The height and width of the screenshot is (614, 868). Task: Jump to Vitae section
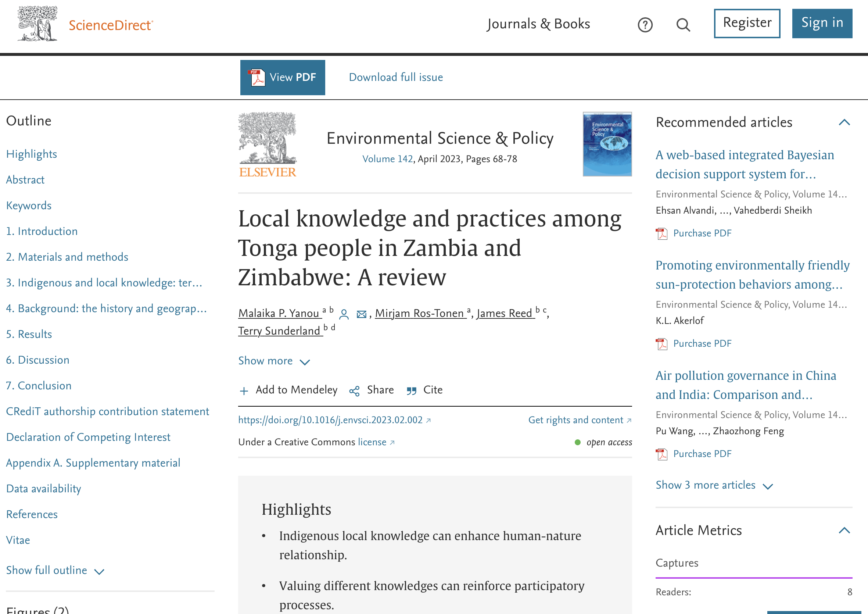click(x=18, y=540)
